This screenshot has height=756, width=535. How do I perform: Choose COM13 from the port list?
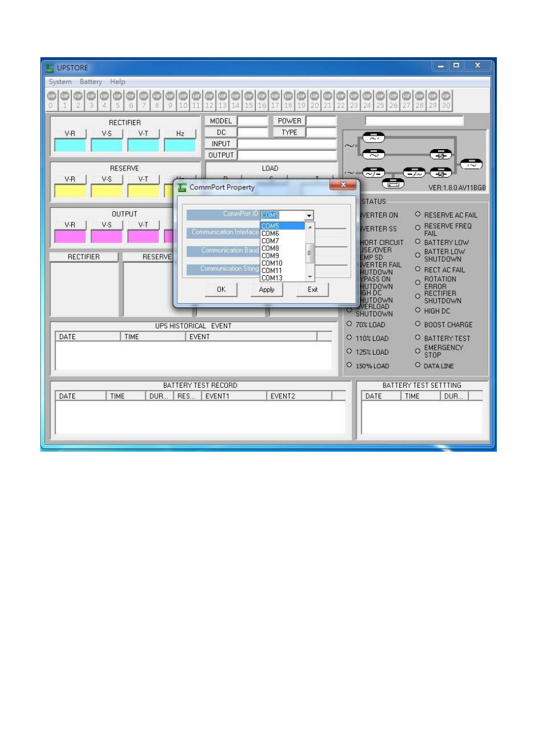click(283, 277)
